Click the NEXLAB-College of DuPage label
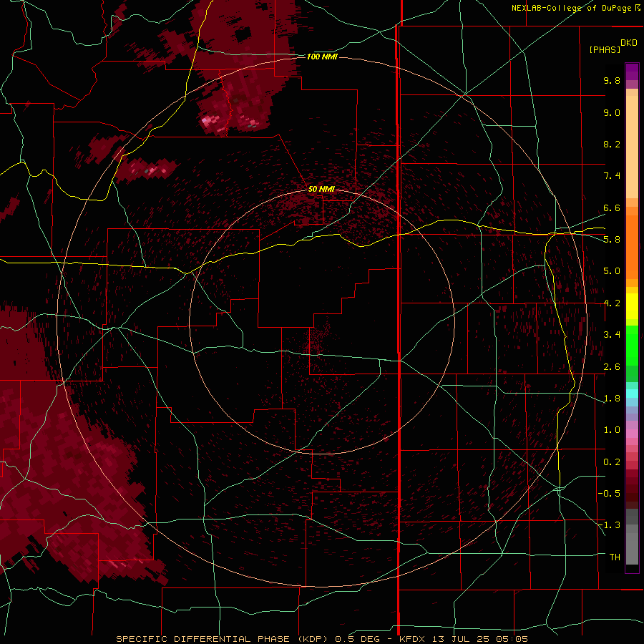 [571, 8]
